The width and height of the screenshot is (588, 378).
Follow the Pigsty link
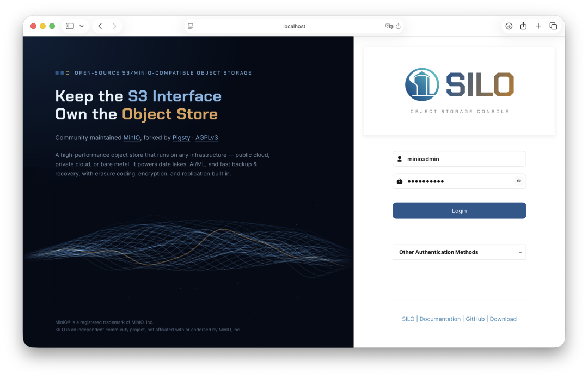181,138
